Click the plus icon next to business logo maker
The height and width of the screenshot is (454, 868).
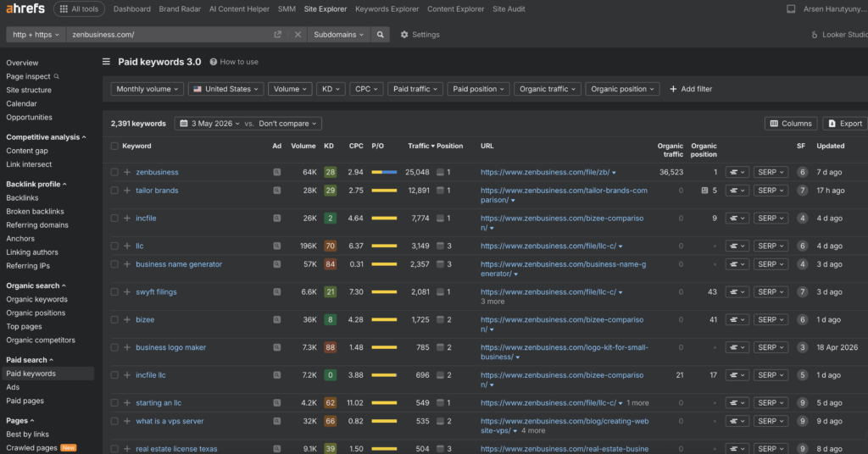point(127,347)
